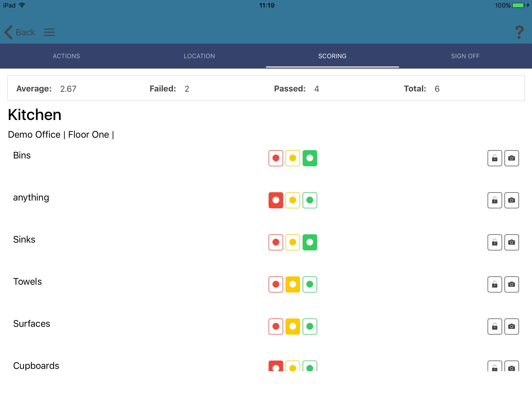Switch to the Actions tab
The width and height of the screenshot is (532, 399).
click(x=66, y=56)
